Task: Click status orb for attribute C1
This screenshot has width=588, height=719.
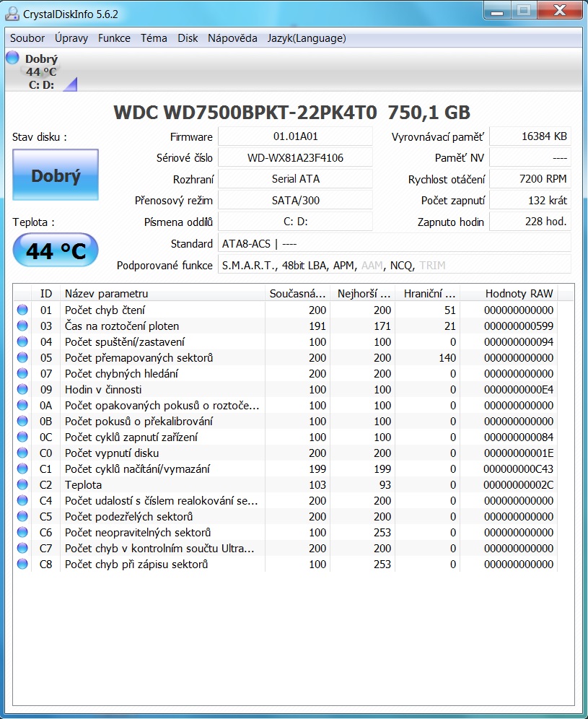Action: (22, 469)
